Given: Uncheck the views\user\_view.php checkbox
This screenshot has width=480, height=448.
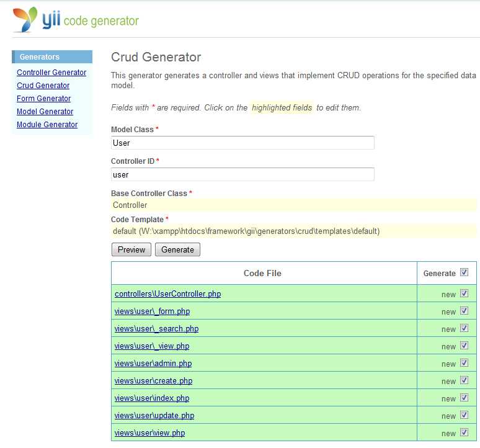Looking at the screenshot, I should click(464, 346).
